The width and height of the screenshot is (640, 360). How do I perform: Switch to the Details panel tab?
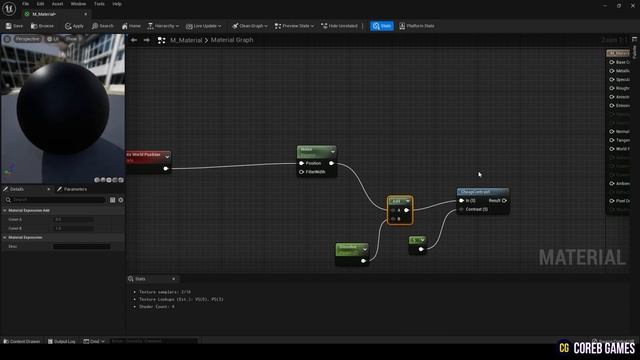click(17, 189)
